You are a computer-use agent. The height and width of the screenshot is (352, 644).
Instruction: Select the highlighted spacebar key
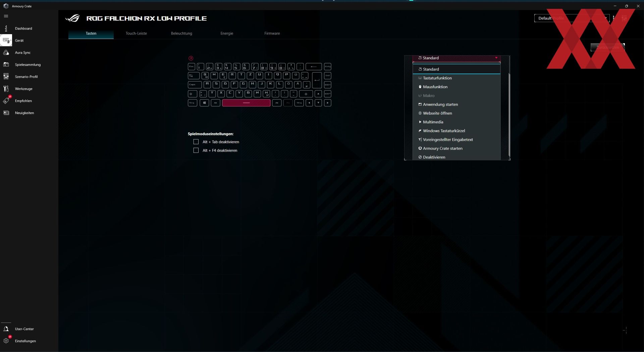pyautogui.click(x=246, y=103)
